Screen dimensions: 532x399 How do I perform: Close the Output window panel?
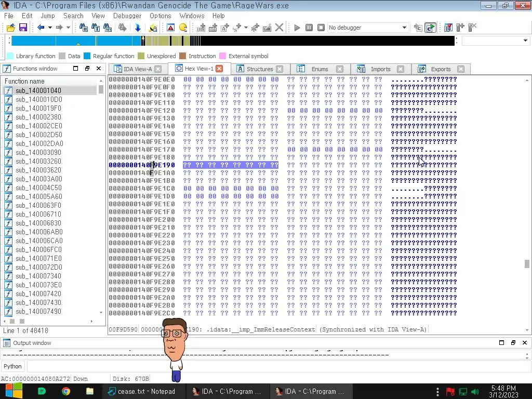pyautogui.click(x=525, y=343)
